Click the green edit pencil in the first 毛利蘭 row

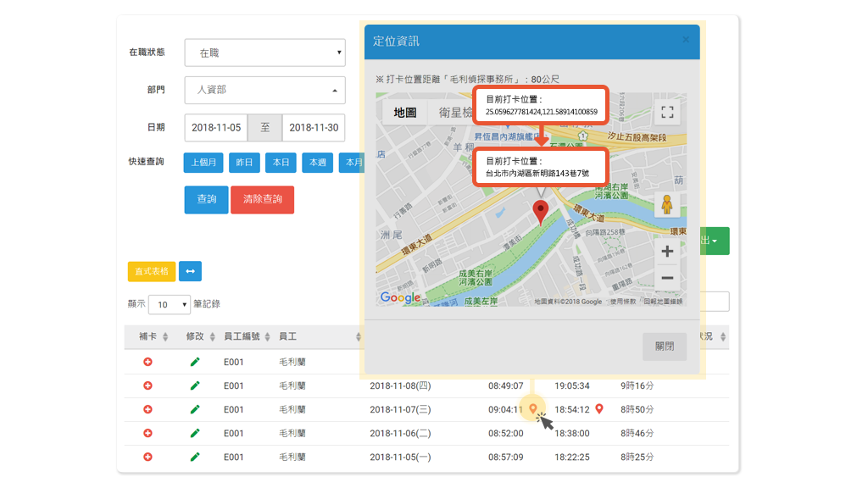pos(195,362)
